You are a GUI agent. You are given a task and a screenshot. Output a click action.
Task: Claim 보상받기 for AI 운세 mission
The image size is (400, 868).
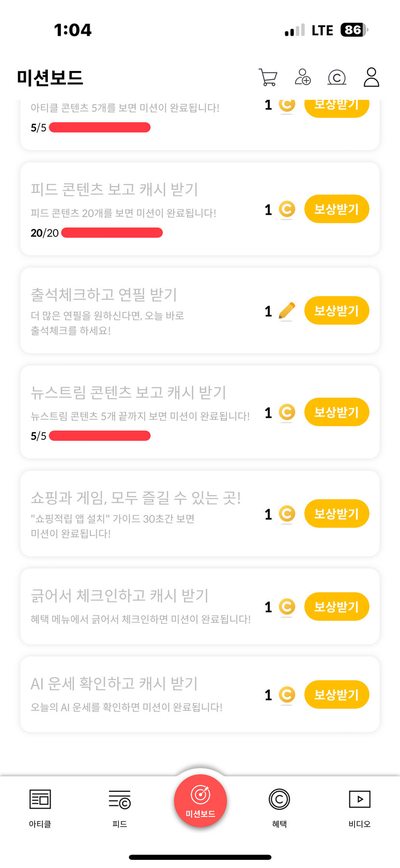(336, 695)
